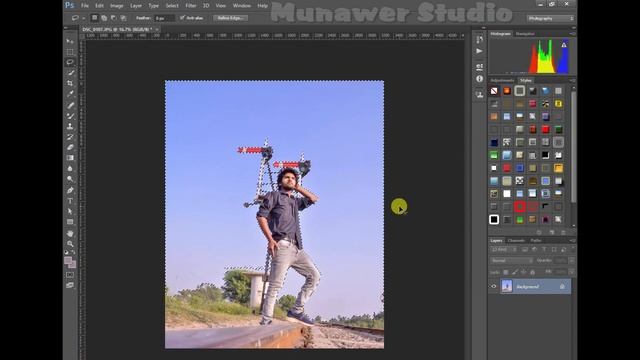
Task: Change the screen mode icon
Action: coord(70,285)
